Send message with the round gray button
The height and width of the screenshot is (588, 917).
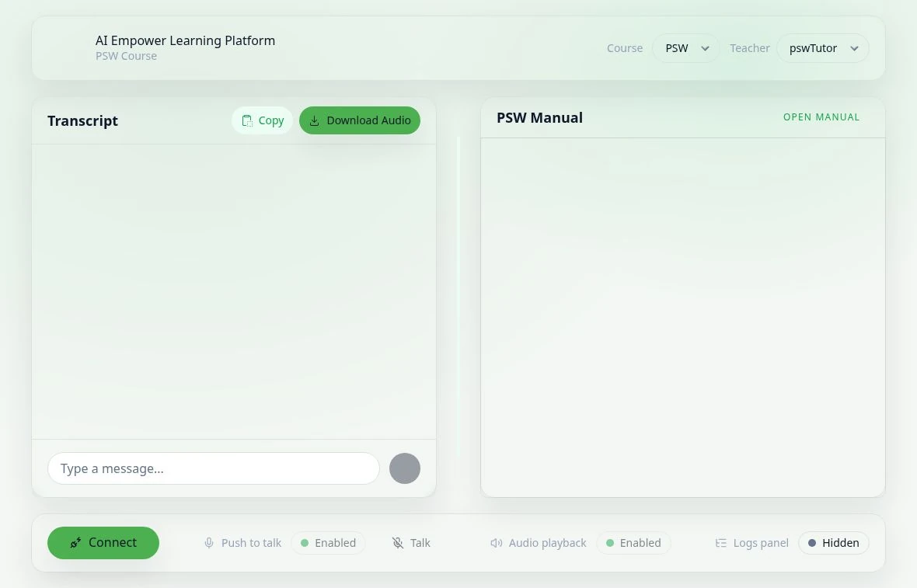(405, 468)
